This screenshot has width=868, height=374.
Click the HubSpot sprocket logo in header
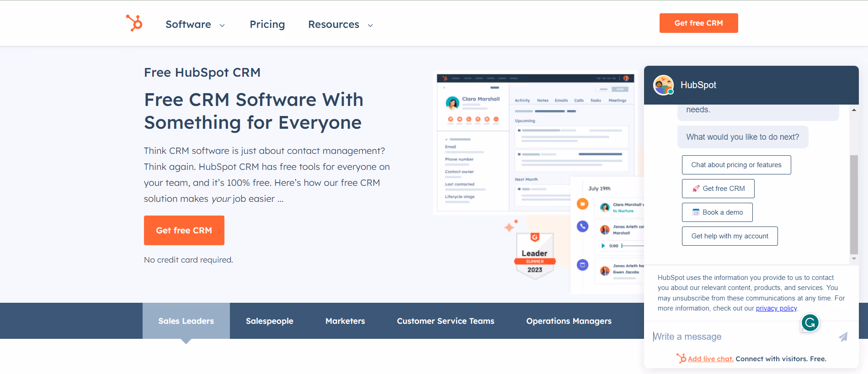(x=134, y=23)
